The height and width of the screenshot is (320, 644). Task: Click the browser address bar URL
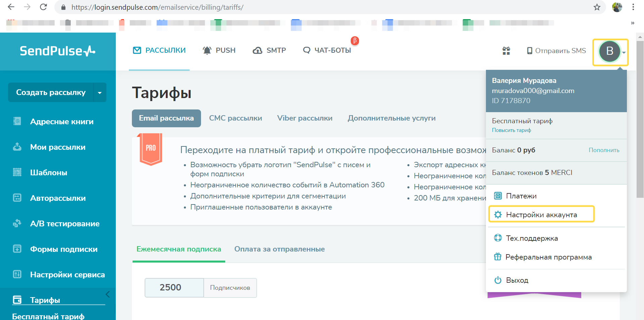pos(157,7)
